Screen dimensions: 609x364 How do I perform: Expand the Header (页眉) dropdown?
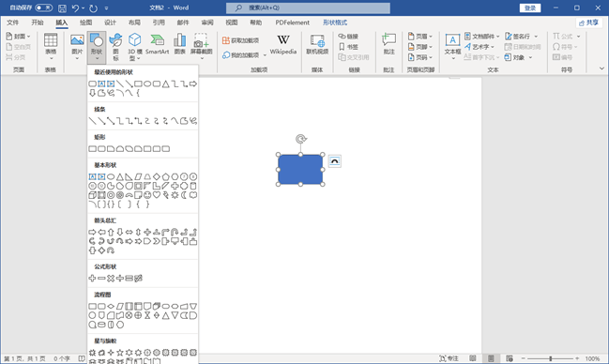(420, 37)
